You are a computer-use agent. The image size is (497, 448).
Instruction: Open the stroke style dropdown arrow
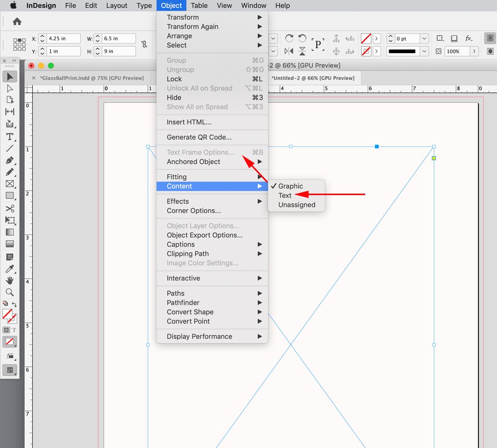[424, 51]
